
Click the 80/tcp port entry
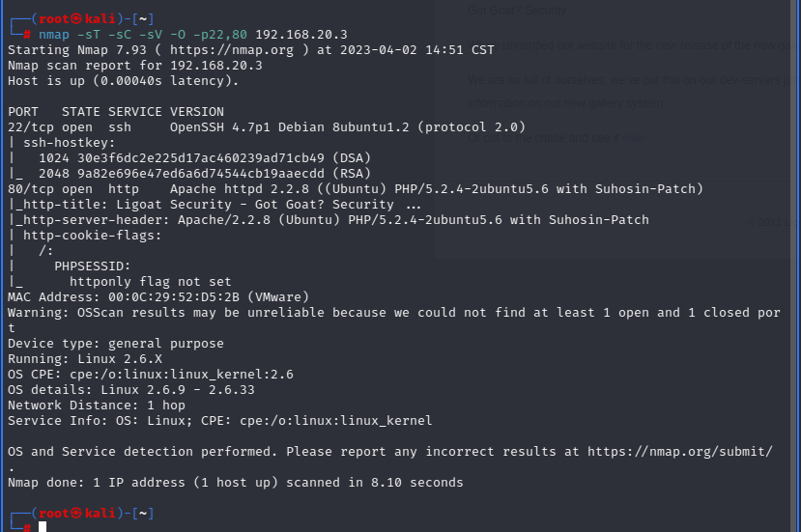coord(27,188)
